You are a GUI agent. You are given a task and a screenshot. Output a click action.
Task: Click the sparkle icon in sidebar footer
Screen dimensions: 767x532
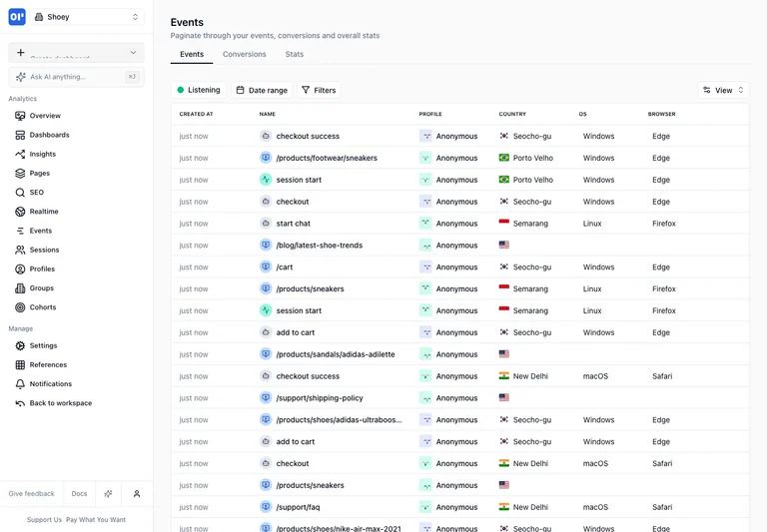[x=108, y=494]
